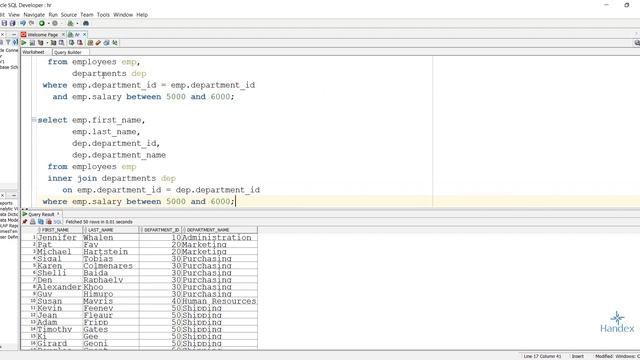Open the Help menu
This screenshot has height=360, width=640.
(142, 15)
